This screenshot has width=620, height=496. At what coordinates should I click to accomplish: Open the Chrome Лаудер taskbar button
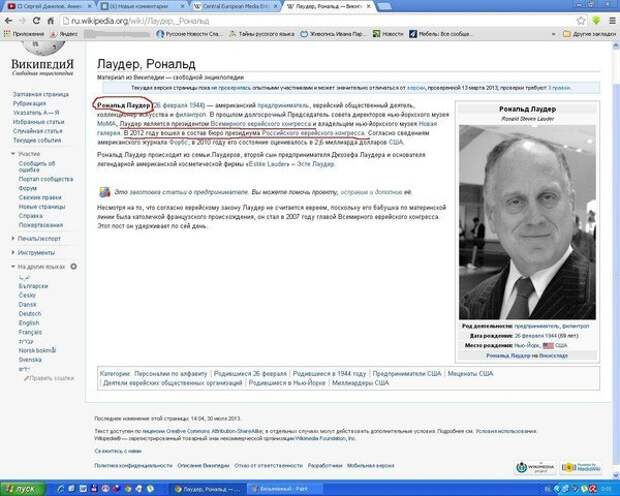click(x=209, y=489)
